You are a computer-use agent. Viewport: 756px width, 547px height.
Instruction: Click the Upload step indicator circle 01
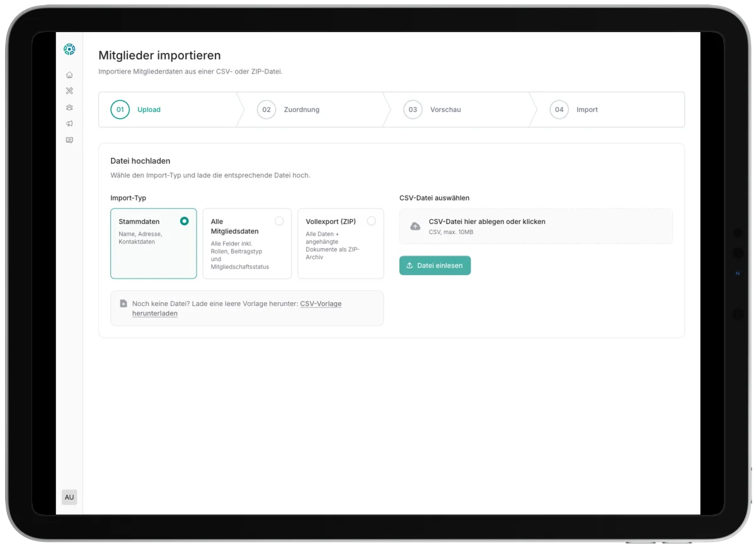click(120, 110)
